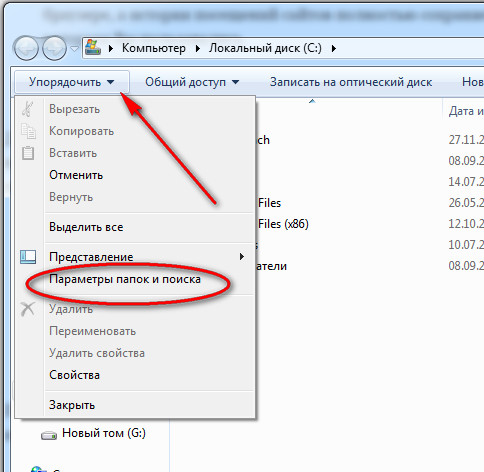Image resolution: width=484 pixels, height=472 pixels.
Task: Click the drive icon of Новый том (G:)
Action: pyautogui.click(x=49, y=435)
